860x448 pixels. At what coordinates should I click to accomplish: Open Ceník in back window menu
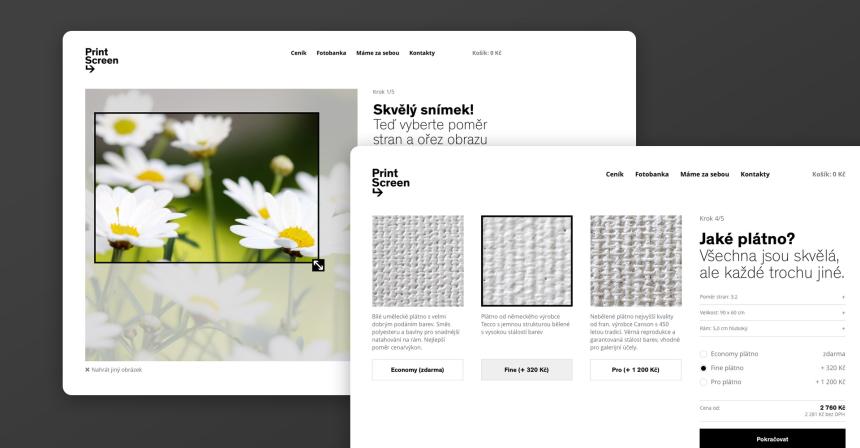[x=298, y=53]
